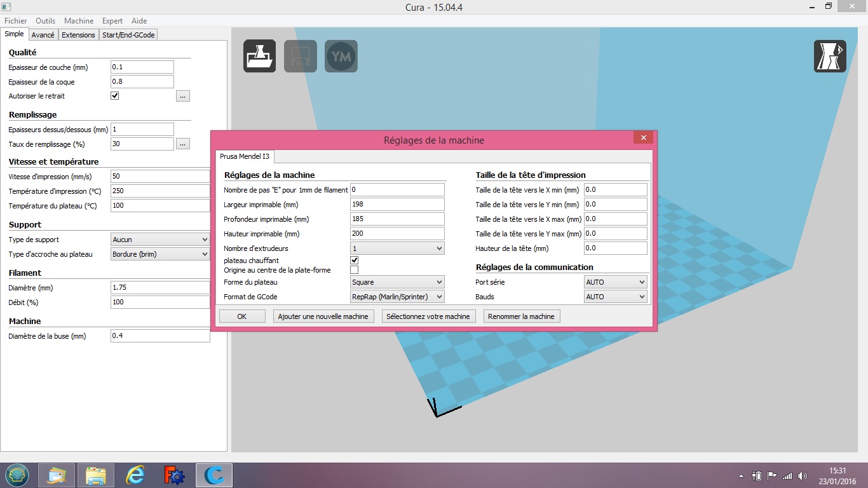Image resolution: width=868 pixels, height=488 pixels.
Task: Click Ajouter une nouvelle machine button
Action: click(x=323, y=316)
